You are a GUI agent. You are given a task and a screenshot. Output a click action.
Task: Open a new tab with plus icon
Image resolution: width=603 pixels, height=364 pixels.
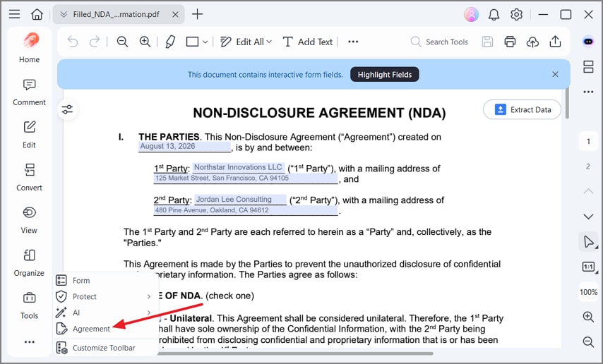[x=197, y=15]
